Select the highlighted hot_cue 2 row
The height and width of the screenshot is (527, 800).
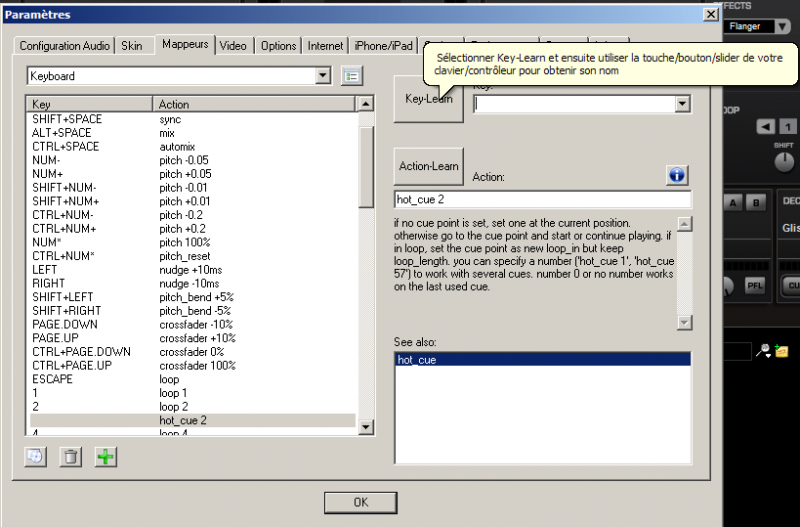pos(192,420)
